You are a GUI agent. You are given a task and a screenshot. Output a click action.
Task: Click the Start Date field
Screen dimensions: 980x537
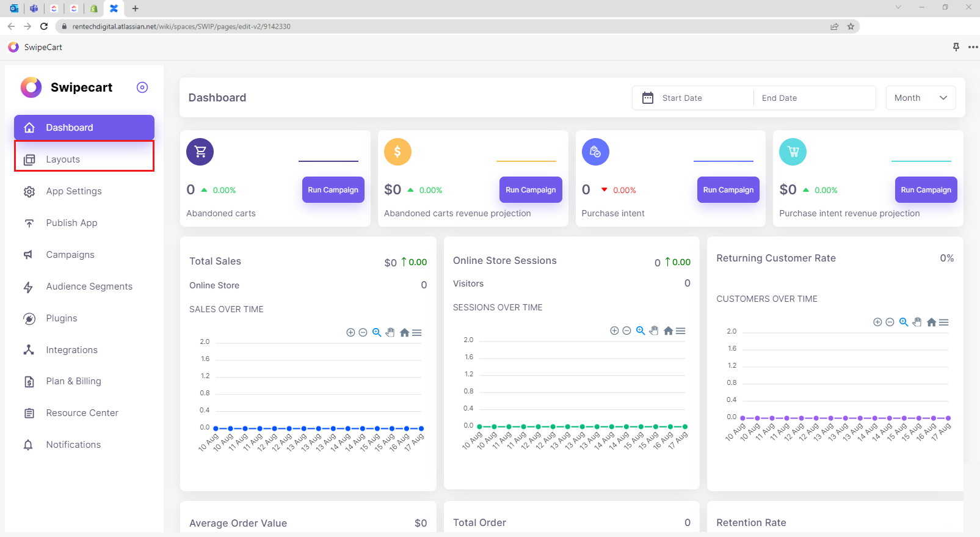(682, 98)
